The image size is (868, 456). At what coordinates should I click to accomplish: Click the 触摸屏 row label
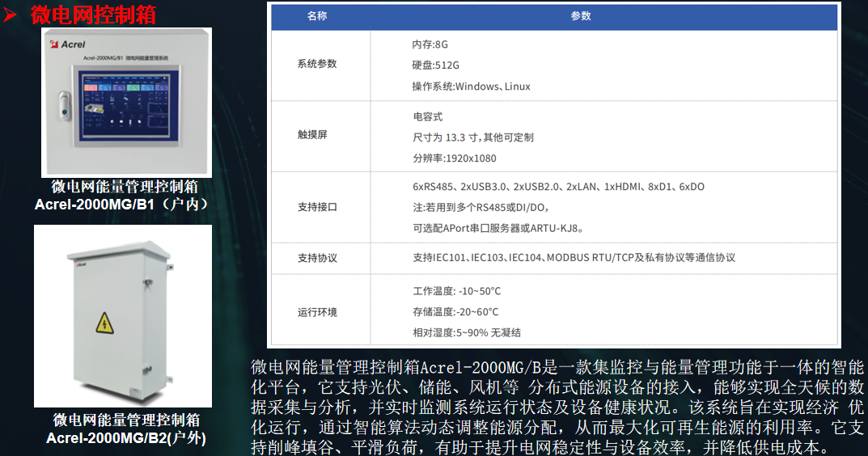(312, 134)
